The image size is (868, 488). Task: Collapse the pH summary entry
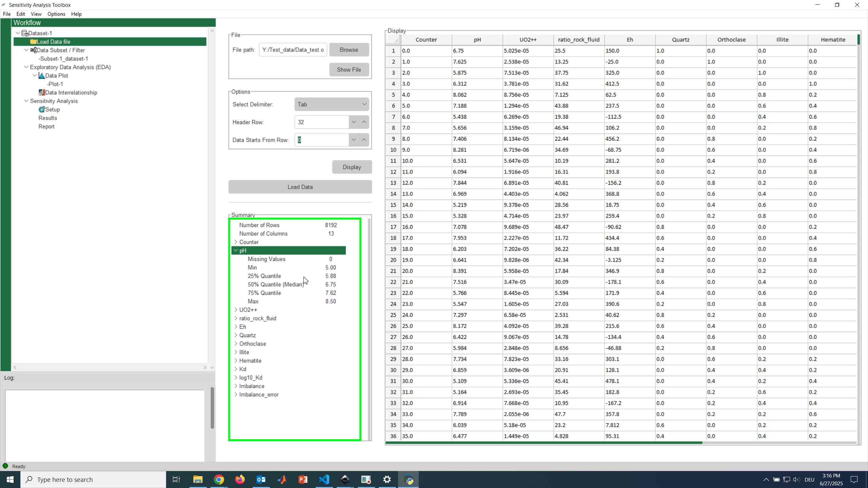[x=236, y=250]
